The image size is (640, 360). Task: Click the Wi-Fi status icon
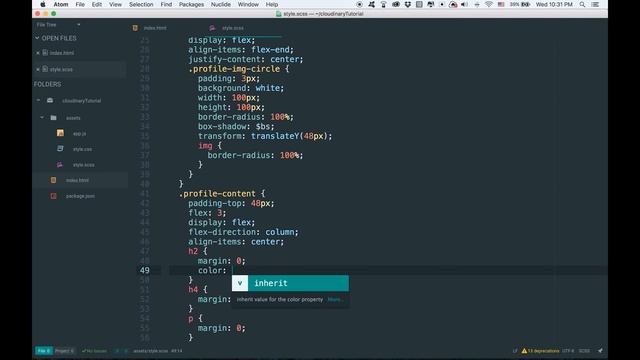click(x=489, y=4)
